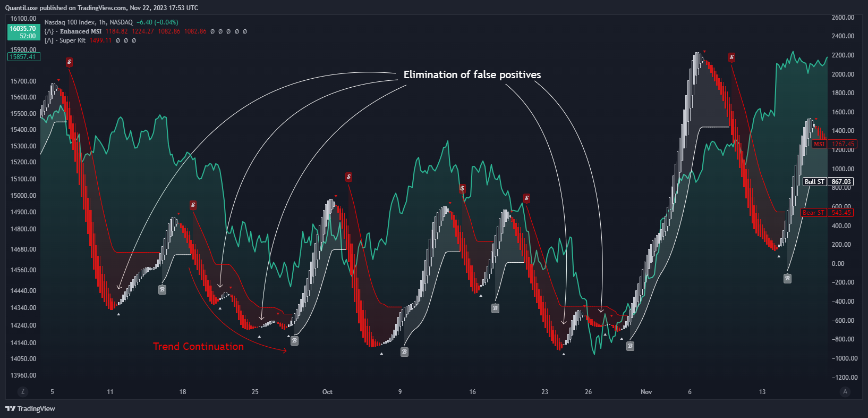Select the Elimination of false positives annotation

472,75
